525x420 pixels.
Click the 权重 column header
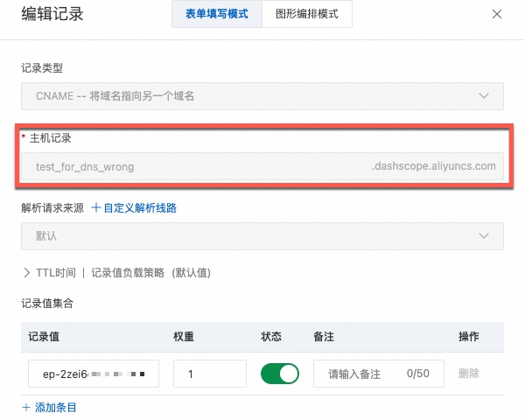tap(184, 337)
